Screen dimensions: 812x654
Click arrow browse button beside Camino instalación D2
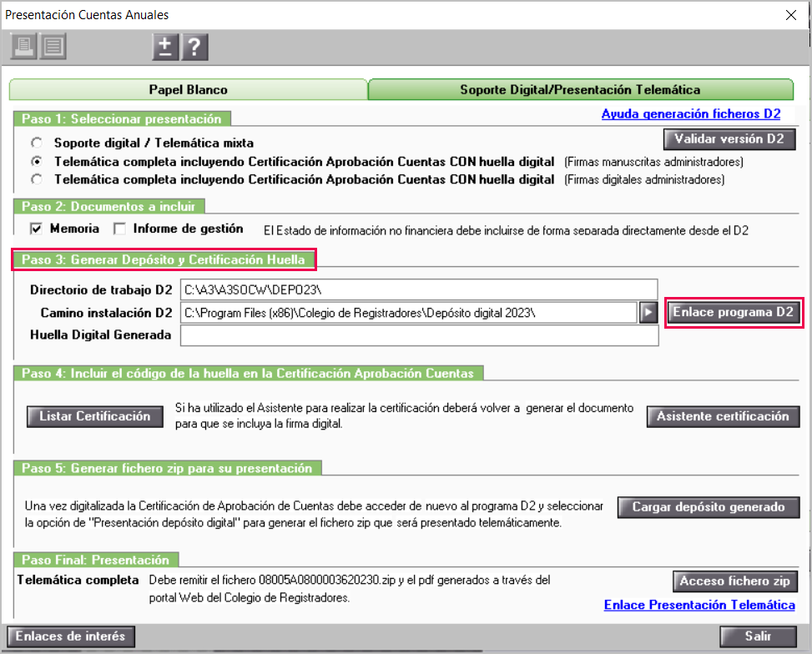tap(648, 312)
